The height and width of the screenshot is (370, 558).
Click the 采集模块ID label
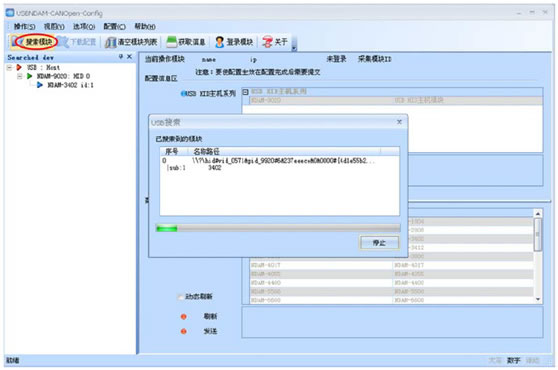point(374,59)
